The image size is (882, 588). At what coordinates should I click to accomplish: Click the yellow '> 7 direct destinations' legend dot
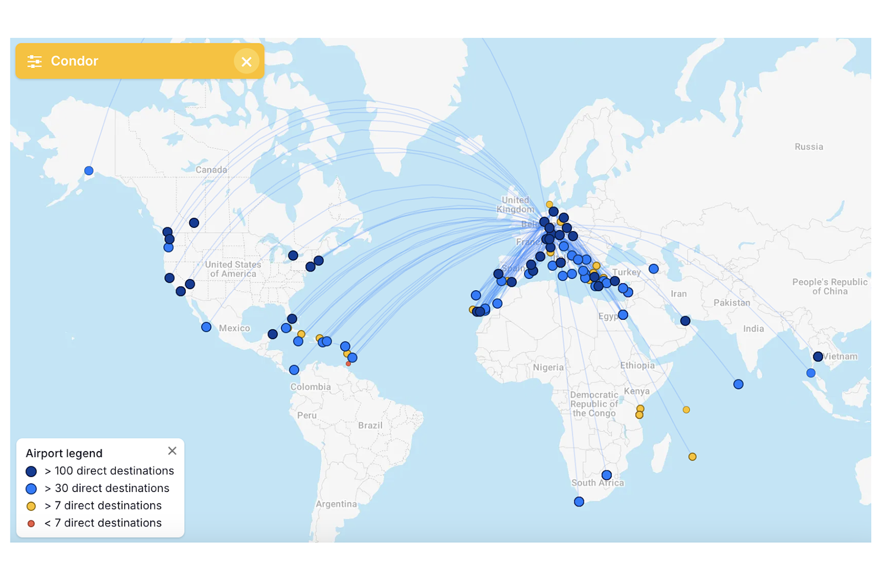coord(31,506)
